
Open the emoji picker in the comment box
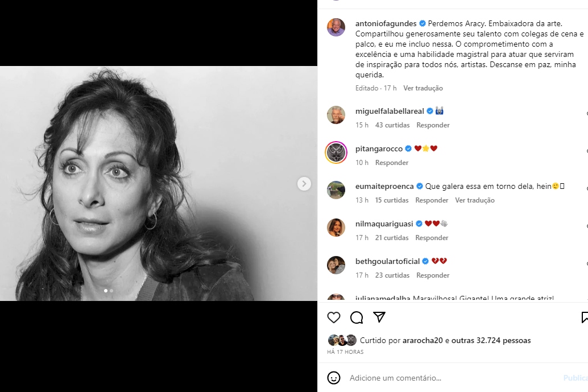tap(334, 378)
